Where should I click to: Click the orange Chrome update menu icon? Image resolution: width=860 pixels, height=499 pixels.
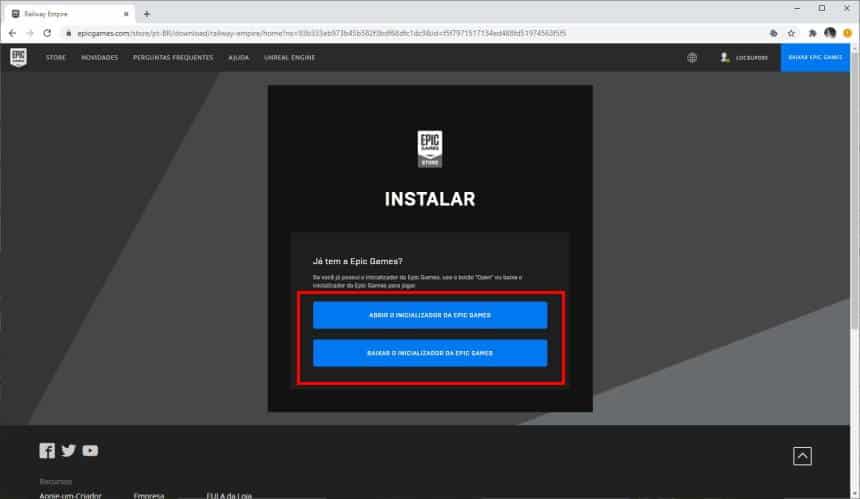[848, 33]
